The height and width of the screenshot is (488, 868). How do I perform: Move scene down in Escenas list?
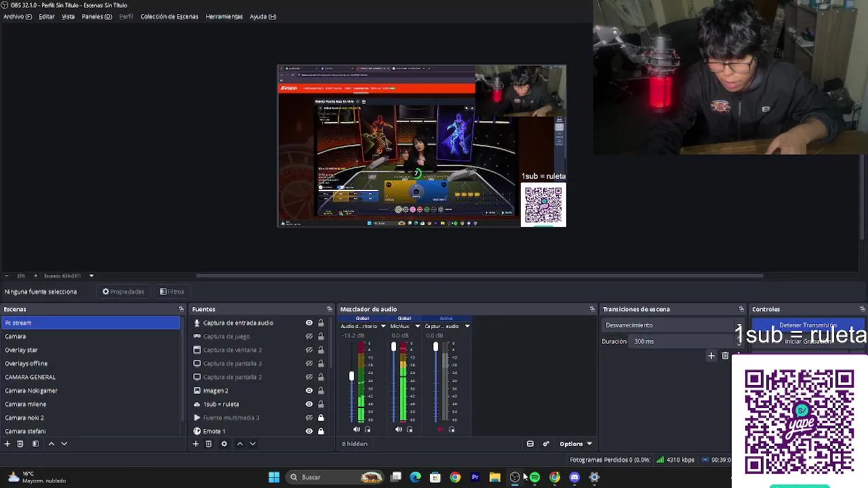coord(64,444)
